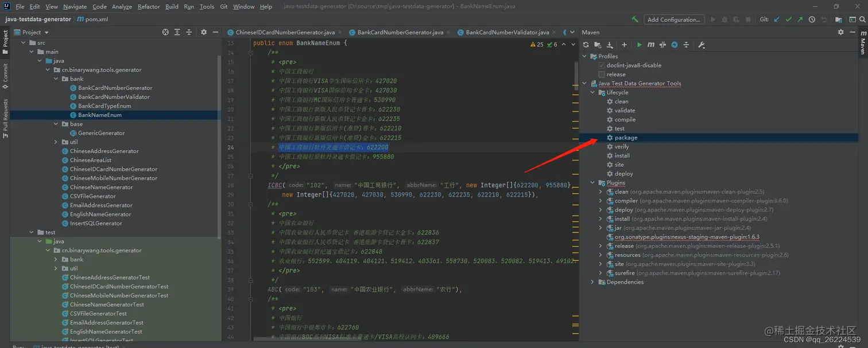Open Maven settings wrench icon
The width and height of the screenshot is (868, 348).
(x=701, y=45)
